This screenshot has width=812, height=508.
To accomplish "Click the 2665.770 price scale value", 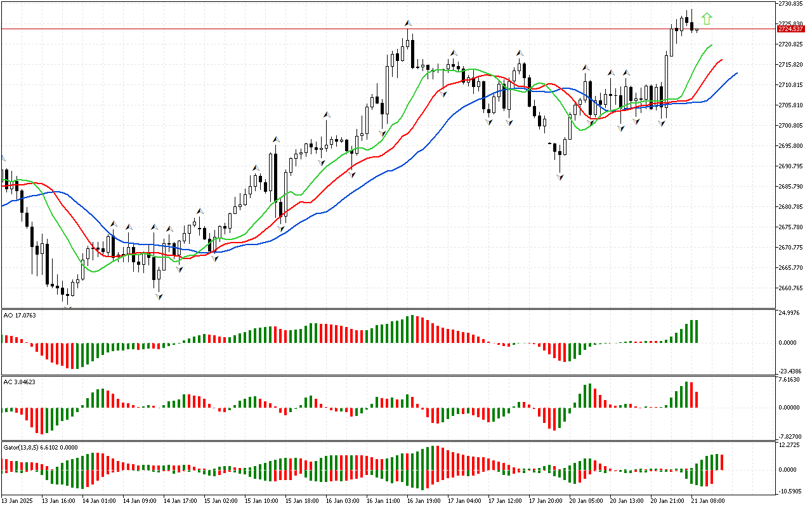I will pyautogui.click(x=791, y=268).
